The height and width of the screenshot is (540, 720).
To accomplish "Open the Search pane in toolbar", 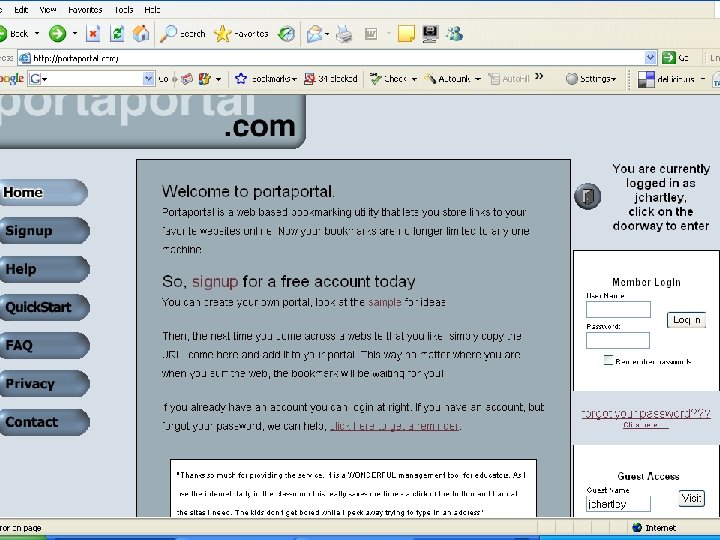I will (182, 34).
